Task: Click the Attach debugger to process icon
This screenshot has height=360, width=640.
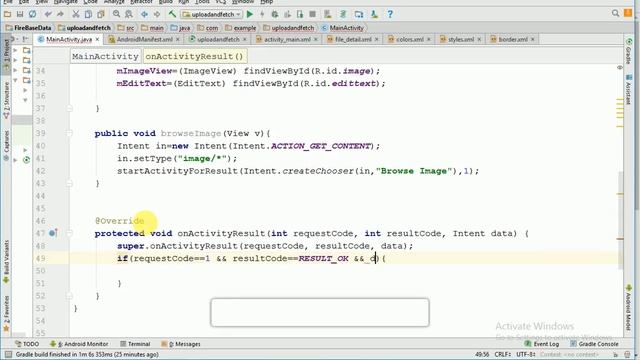Action: tap(300, 14)
